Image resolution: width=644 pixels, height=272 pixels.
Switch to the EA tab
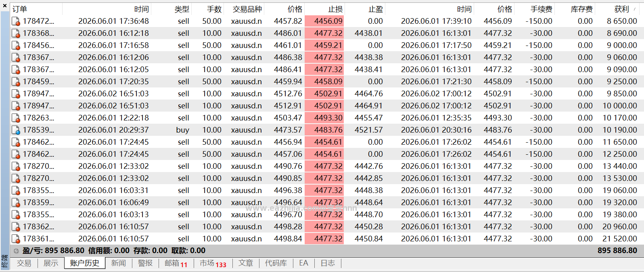[x=303, y=263]
